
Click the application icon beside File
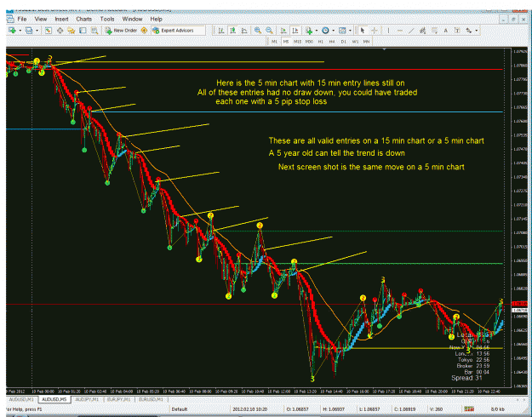point(10,19)
